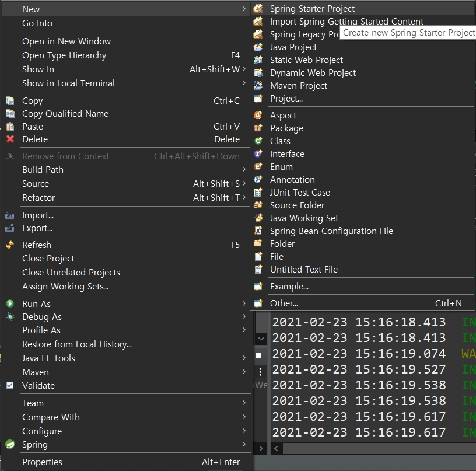Expand the Team submenu arrow

tap(244, 403)
